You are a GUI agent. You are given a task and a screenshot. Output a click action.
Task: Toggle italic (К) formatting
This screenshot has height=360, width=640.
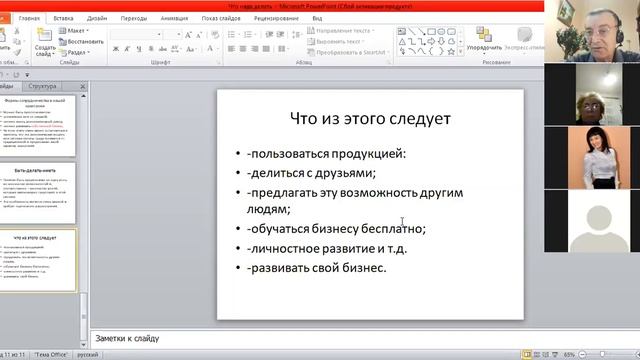coord(127,49)
